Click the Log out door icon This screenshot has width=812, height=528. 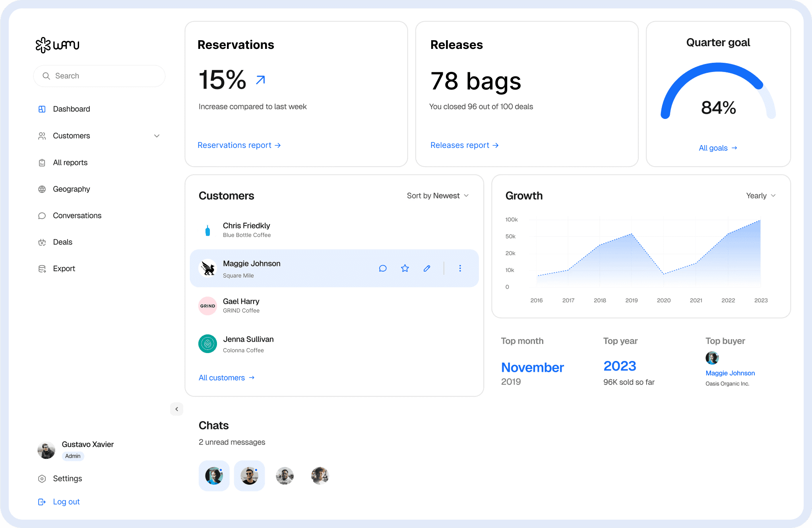pyautogui.click(x=42, y=502)
